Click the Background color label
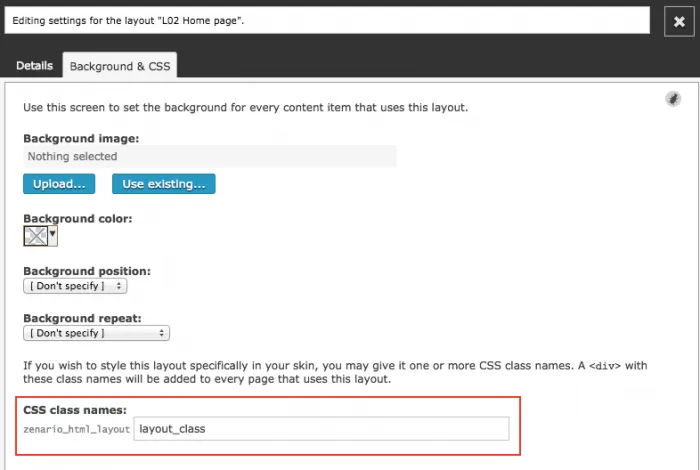Image resolution: width=700 pixels, height=470 pixels. coord(78,218)
